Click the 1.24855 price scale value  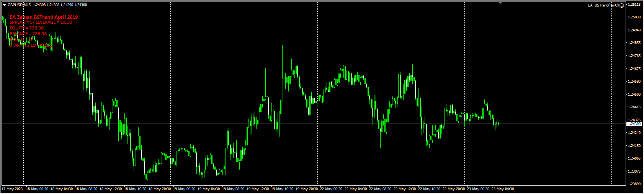tap(635, 43)
